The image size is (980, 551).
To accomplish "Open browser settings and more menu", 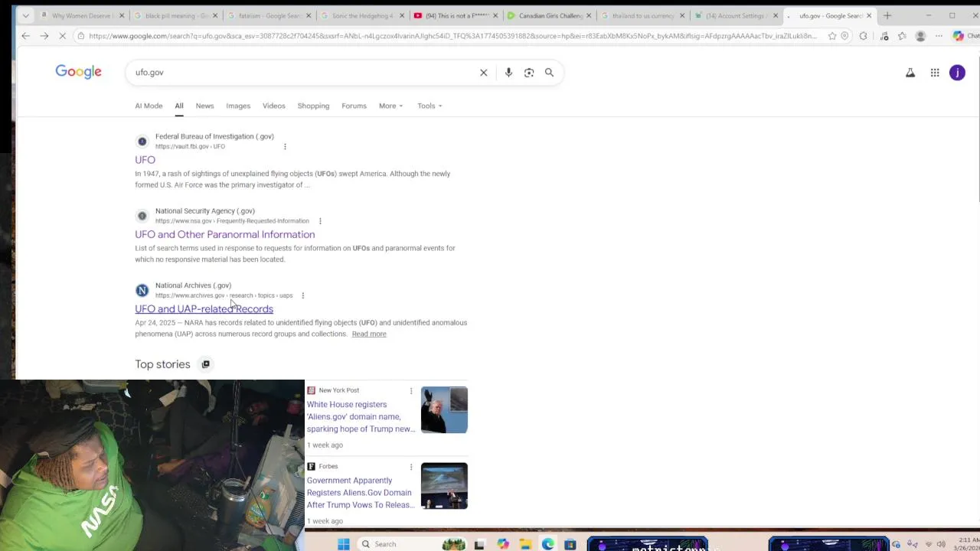I will (939, 36).
